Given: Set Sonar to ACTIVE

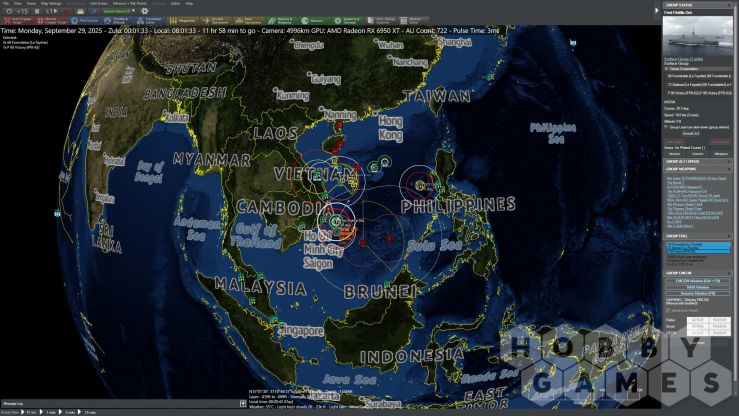Looking at the screenshot, I should [698, 326].
